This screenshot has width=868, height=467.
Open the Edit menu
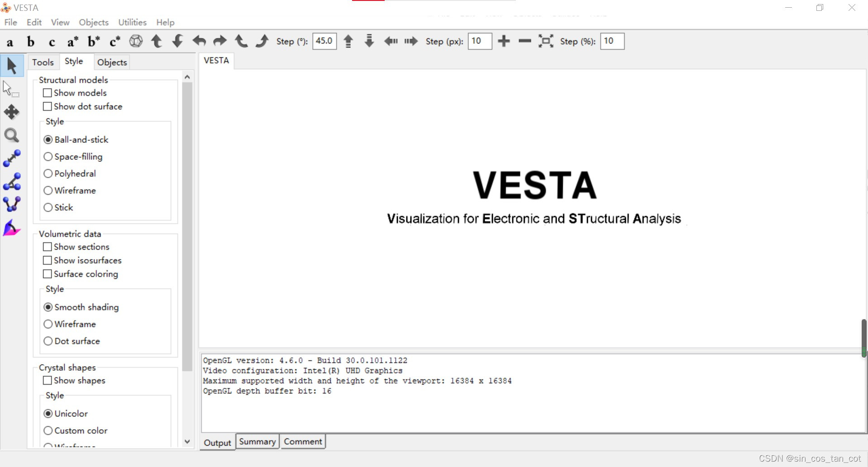(x=34, y=22)
